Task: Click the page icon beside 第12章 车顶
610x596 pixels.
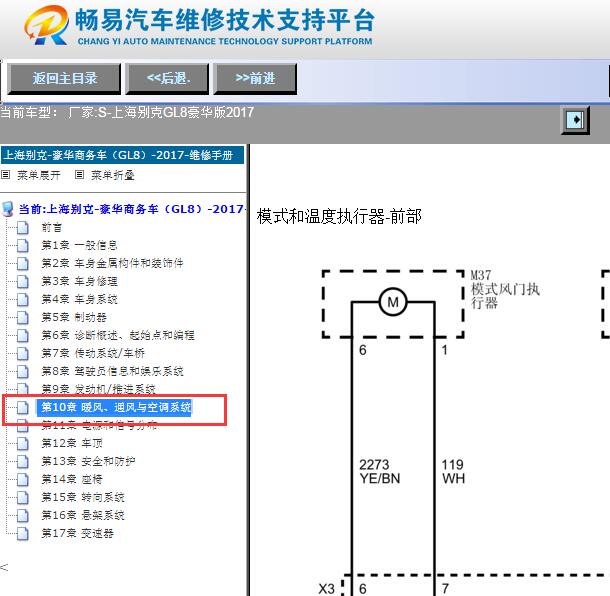Action: tap(23, 443)
